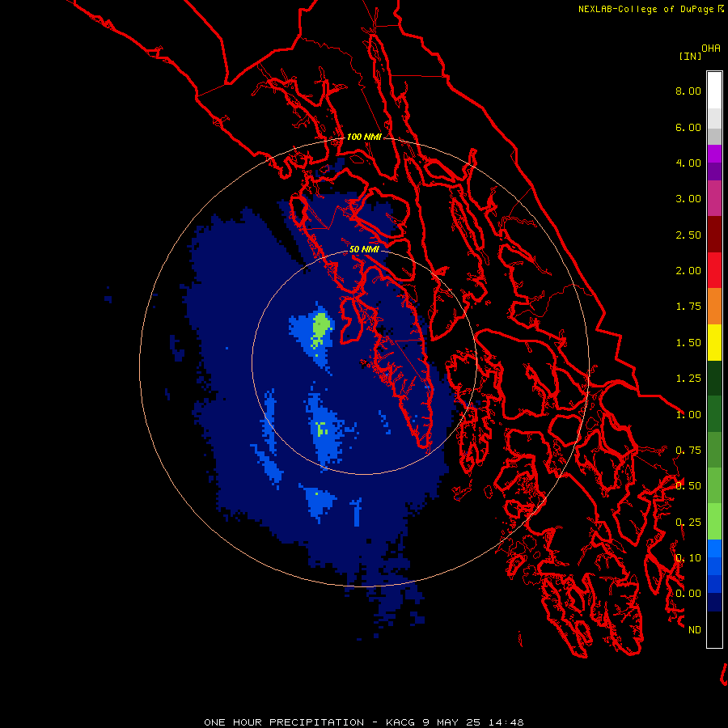This screenshot has height=728, width=728.
Task: Click the OHA product label
Action: (x=711, y=49)
